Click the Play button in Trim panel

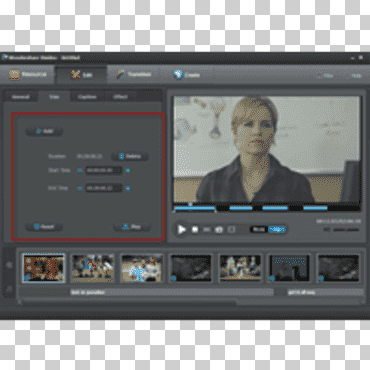point(132,227)
